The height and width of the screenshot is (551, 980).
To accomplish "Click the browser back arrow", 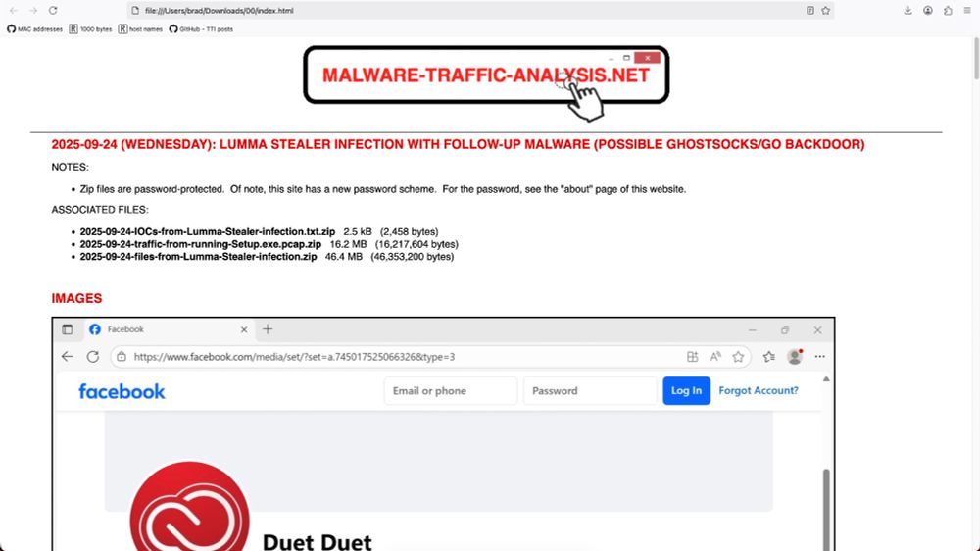I will pos(13,11).
